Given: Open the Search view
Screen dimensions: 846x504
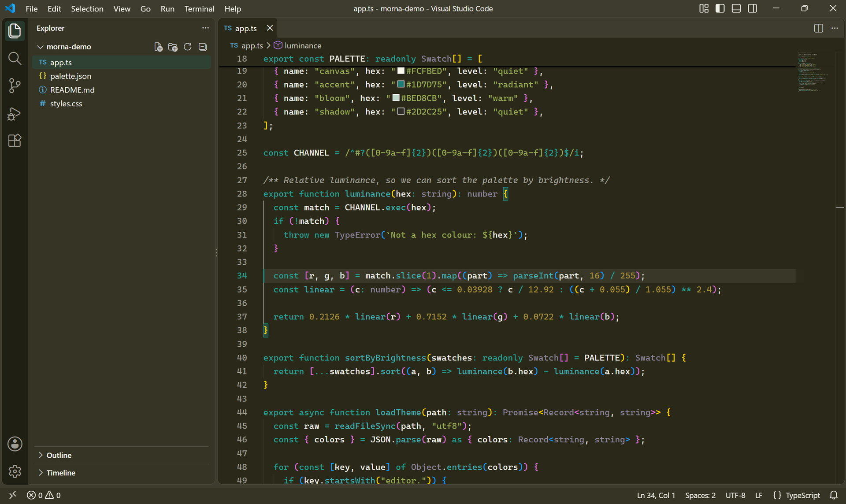Looking at the screenshot, I should [x=15, y=58].
